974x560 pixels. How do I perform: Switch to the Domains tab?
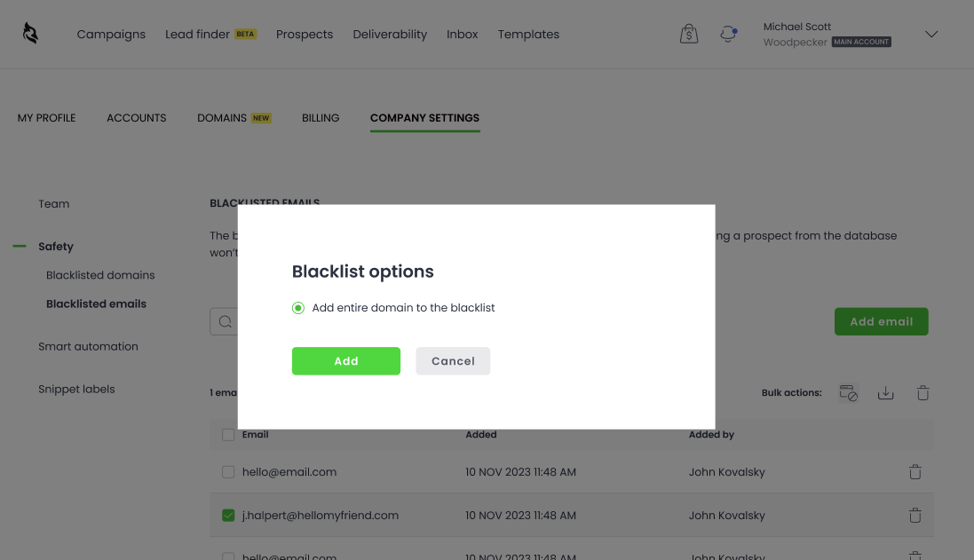point(222,118)
